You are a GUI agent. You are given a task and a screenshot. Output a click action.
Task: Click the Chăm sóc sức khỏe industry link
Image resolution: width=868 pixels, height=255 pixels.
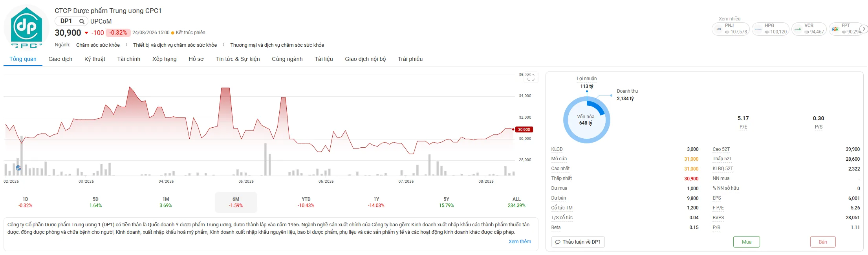[x=98, y=45]
